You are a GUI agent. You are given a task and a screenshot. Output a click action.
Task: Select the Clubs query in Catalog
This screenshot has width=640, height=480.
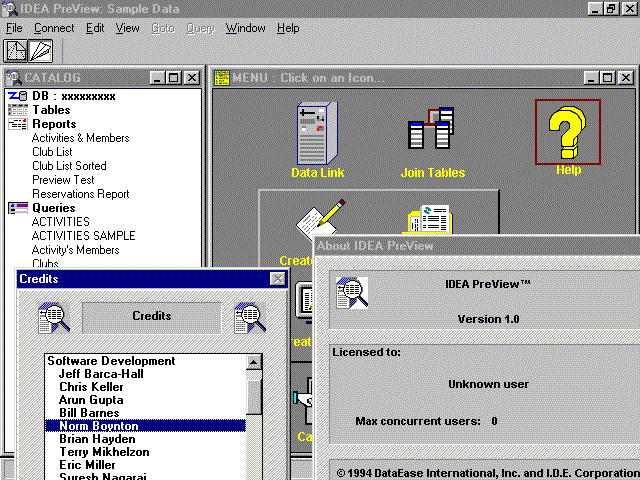coord(45,263)
